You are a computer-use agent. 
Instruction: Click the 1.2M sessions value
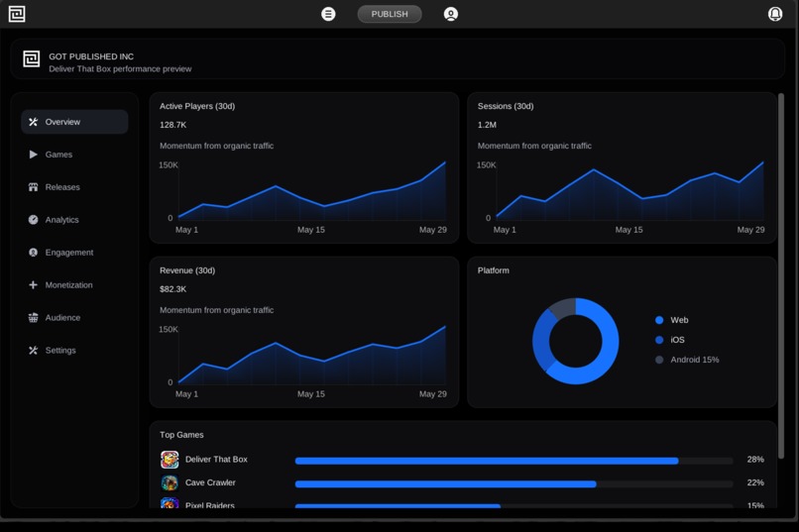click(x=487, y=125)
